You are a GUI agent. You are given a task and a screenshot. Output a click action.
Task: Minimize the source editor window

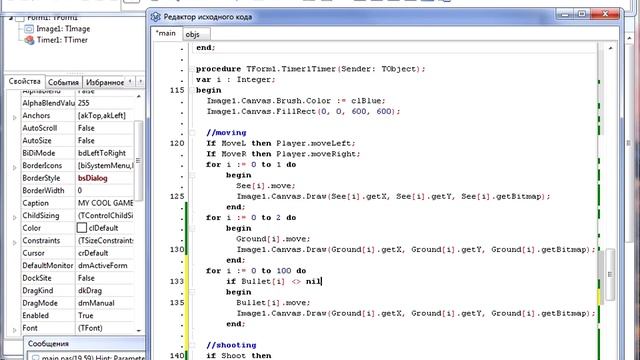point(565,14)
